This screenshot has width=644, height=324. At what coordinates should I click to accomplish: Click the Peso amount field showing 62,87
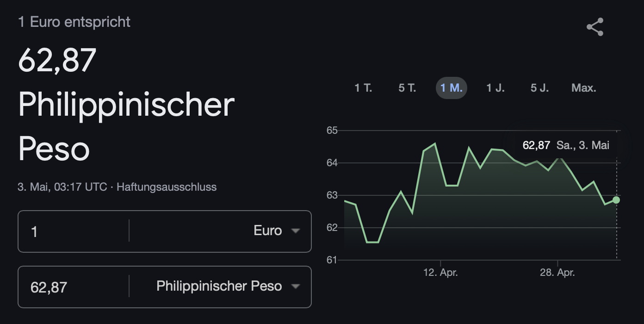click(x=74, y=287)
